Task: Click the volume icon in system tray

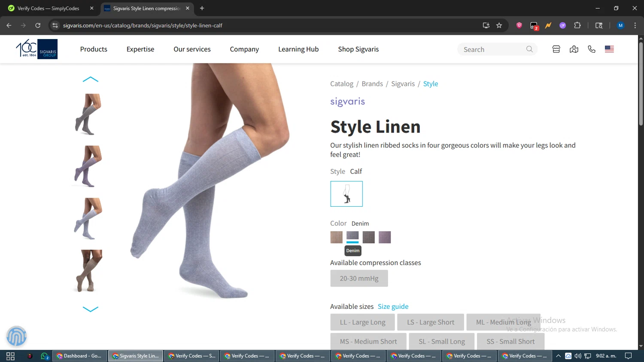Action: pos(578,356)
